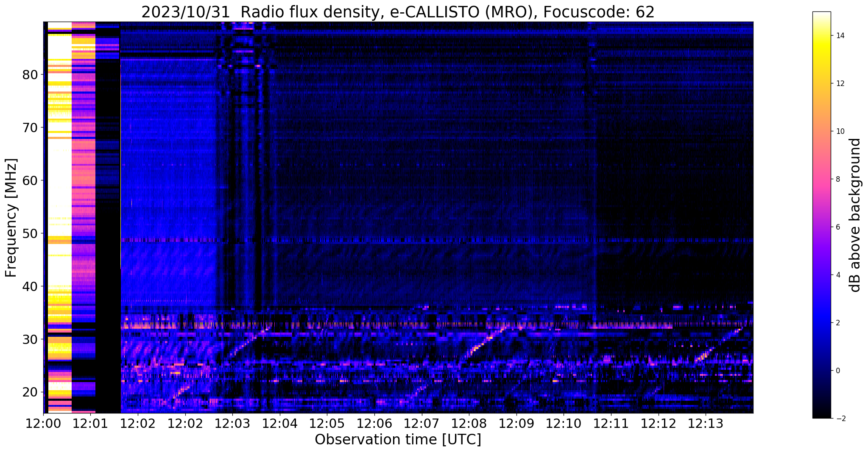Click the 0 value on the colorbar scale
Viewport: 868px width, 452px height.
(837, 371)
